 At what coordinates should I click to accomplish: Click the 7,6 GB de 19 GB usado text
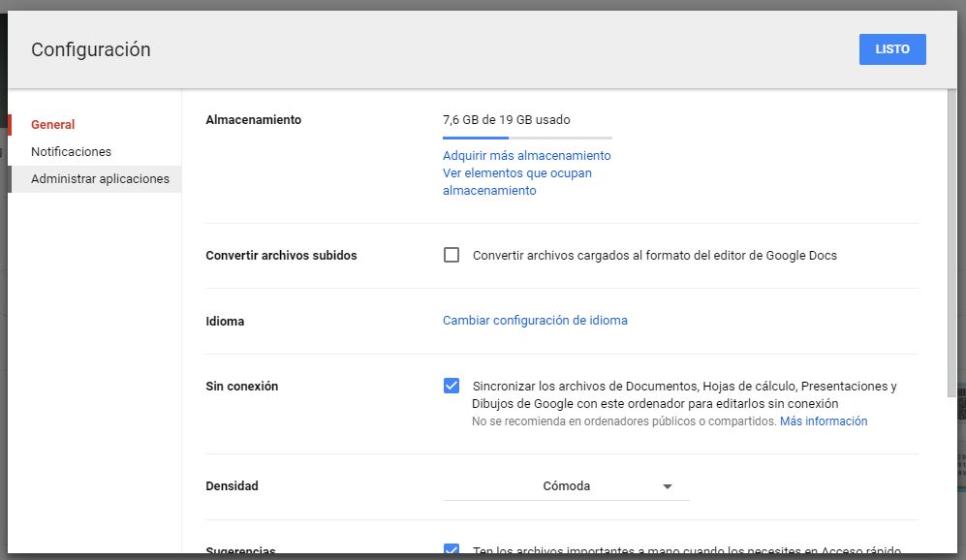click(x=507, y=119)
